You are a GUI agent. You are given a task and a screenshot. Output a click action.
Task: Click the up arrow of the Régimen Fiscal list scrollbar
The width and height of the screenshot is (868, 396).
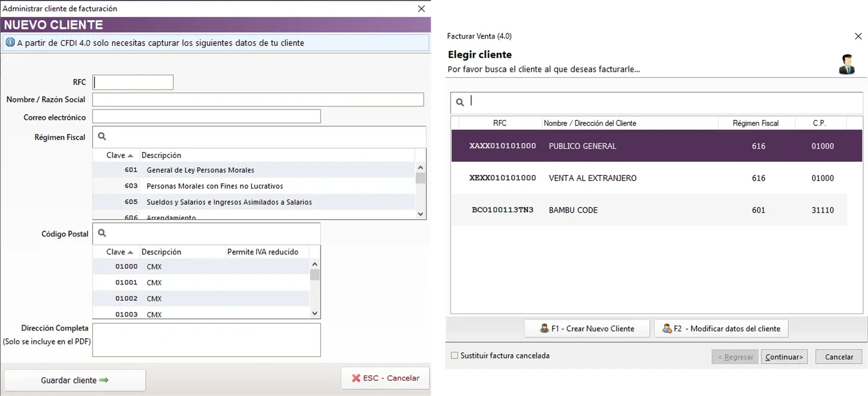[421, 168]
